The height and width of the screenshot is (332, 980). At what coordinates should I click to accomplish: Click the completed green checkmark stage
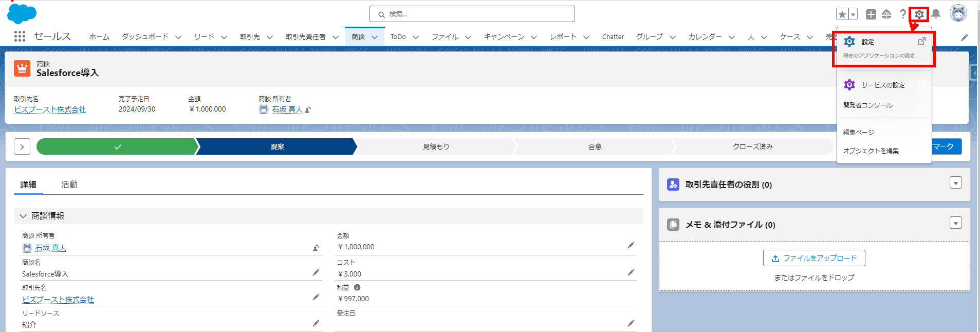click(118, 146)
